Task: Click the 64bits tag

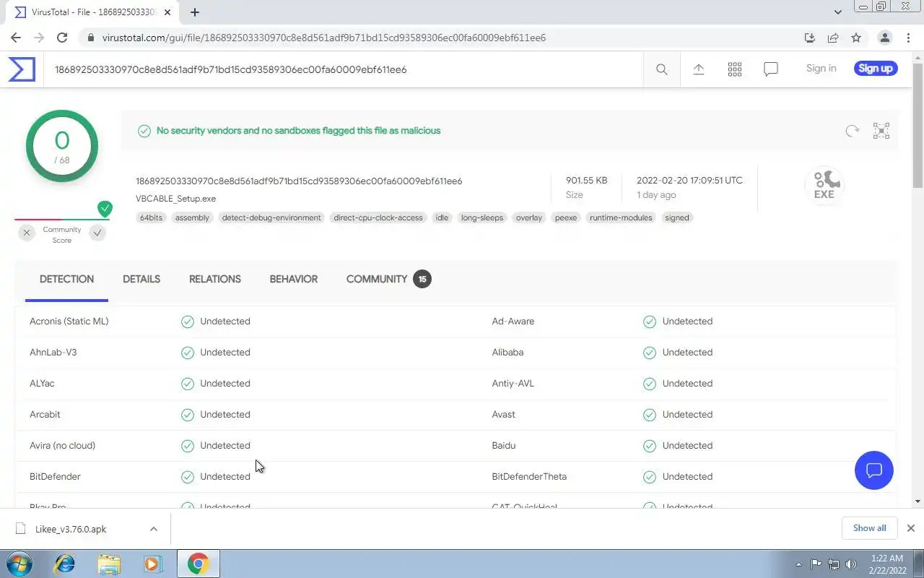Action: 152,217
